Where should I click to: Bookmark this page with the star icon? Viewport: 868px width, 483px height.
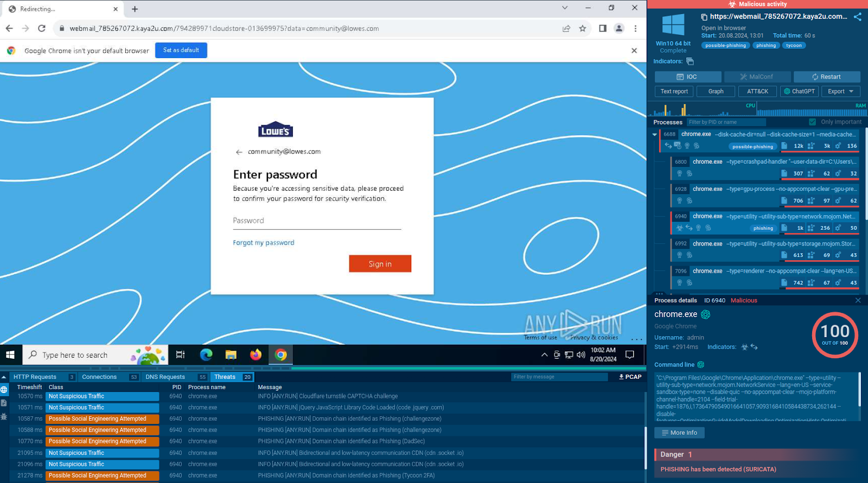click(583, 29)
